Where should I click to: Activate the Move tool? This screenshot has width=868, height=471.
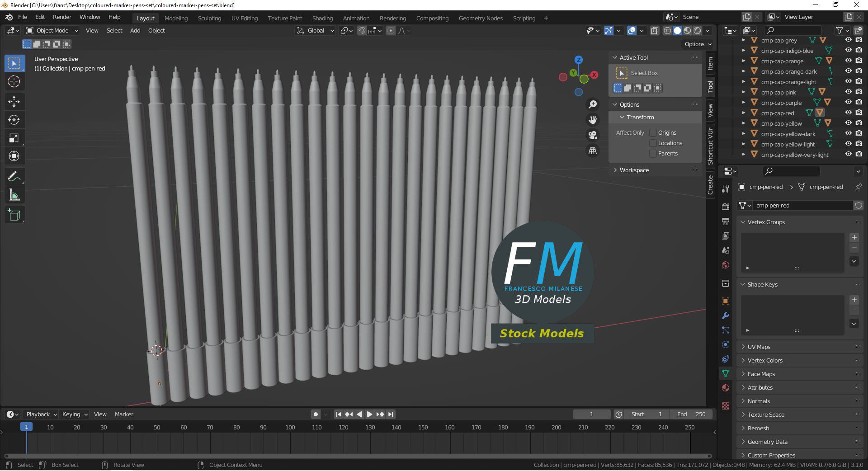14,102
